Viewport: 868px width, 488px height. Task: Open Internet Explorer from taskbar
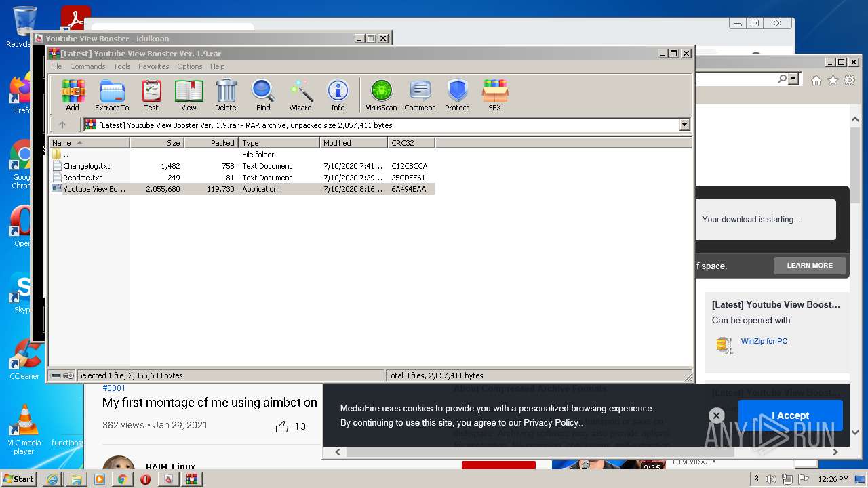[52, 479]
